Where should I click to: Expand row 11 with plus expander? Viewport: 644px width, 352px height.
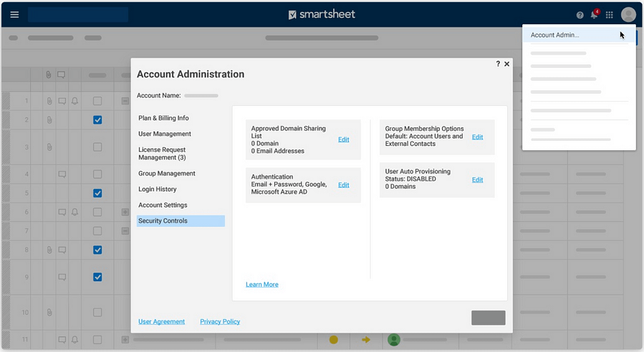coord(125,340)
